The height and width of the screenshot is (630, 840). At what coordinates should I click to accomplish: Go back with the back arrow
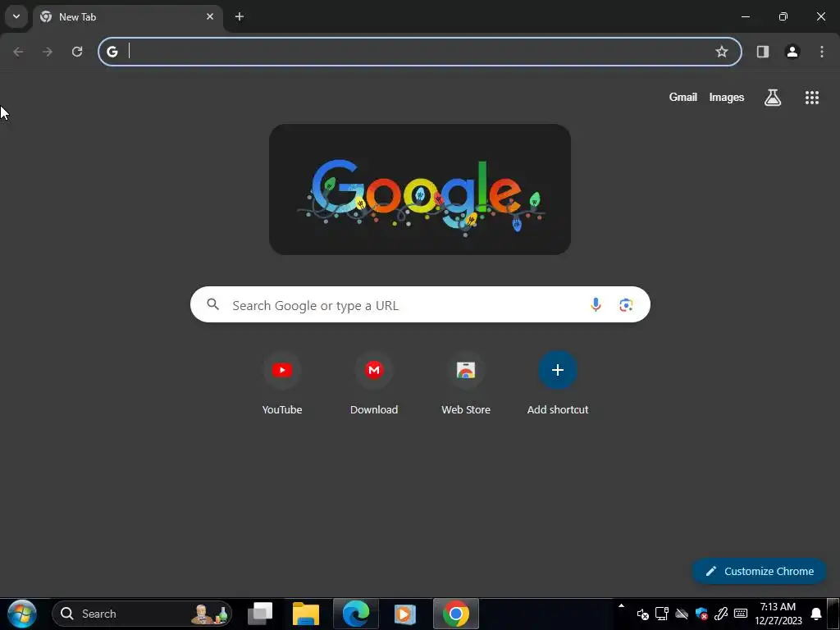tap(18, 52)
